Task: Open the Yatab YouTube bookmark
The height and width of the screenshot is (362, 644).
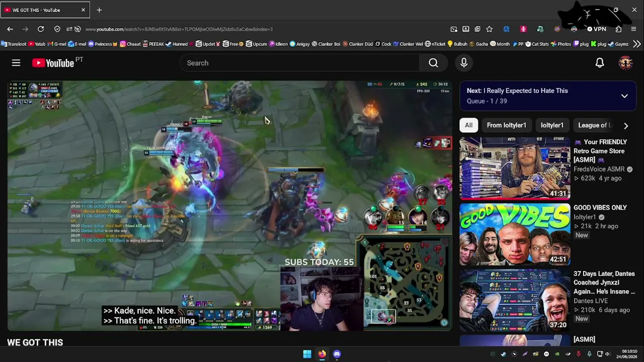Action: tap(37, 44)
